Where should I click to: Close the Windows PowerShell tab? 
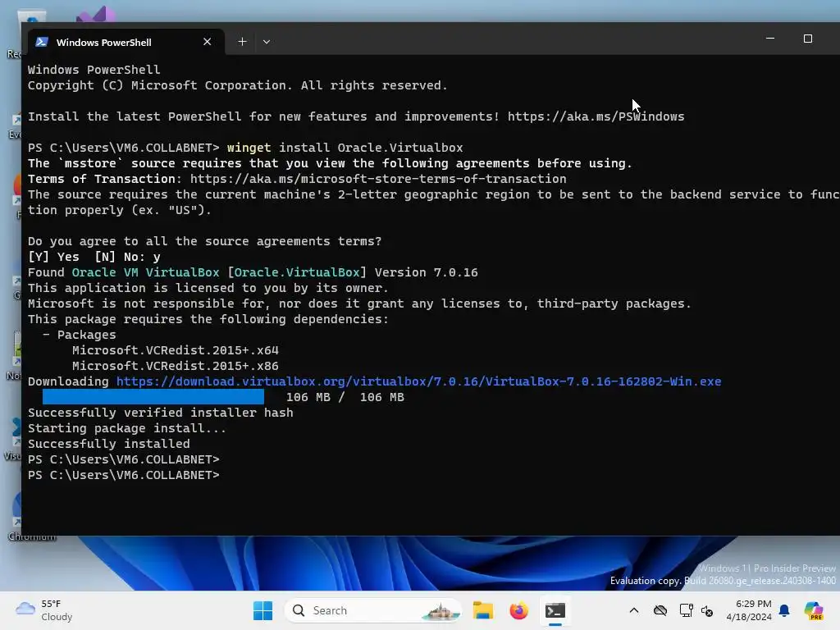pyautogui.click(x=208, y=42)
